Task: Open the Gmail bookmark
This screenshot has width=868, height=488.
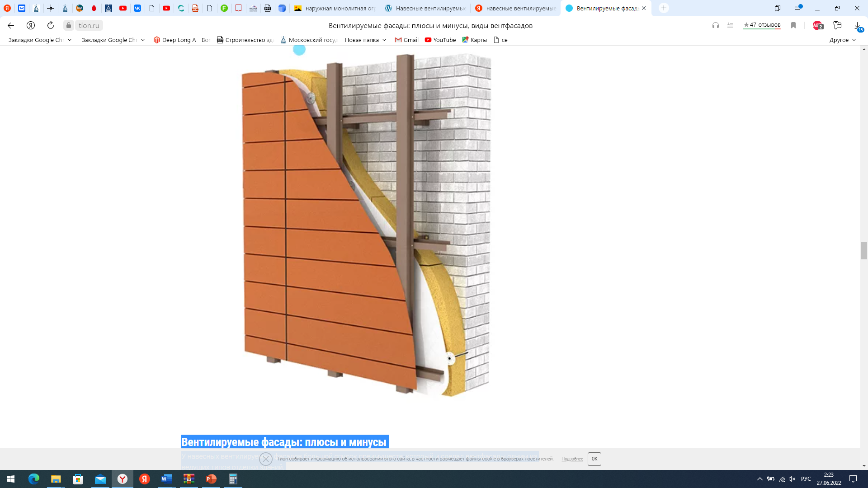Action: [406, 40]
